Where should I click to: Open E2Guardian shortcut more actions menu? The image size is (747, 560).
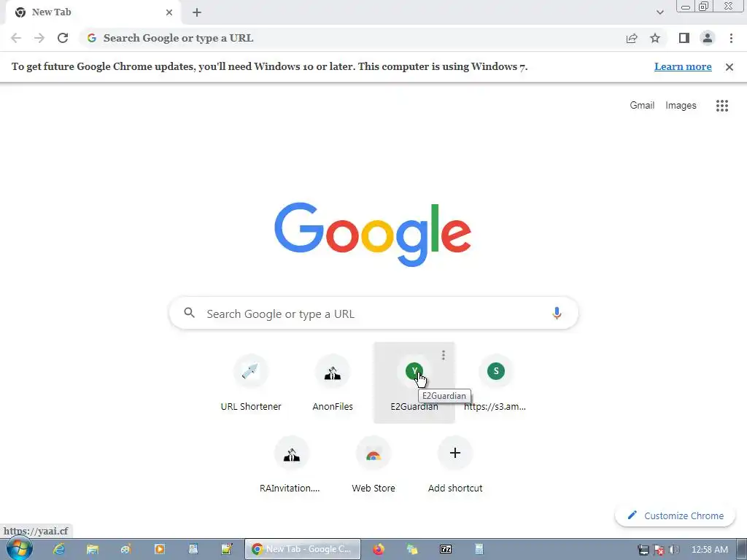pos(443,355)
